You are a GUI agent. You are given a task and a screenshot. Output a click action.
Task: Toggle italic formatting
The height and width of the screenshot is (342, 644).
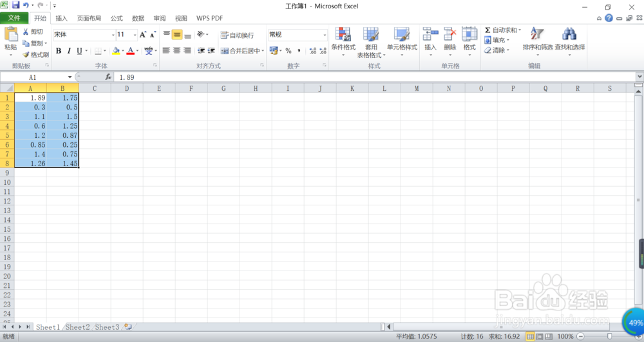click(x=69, y=51)
